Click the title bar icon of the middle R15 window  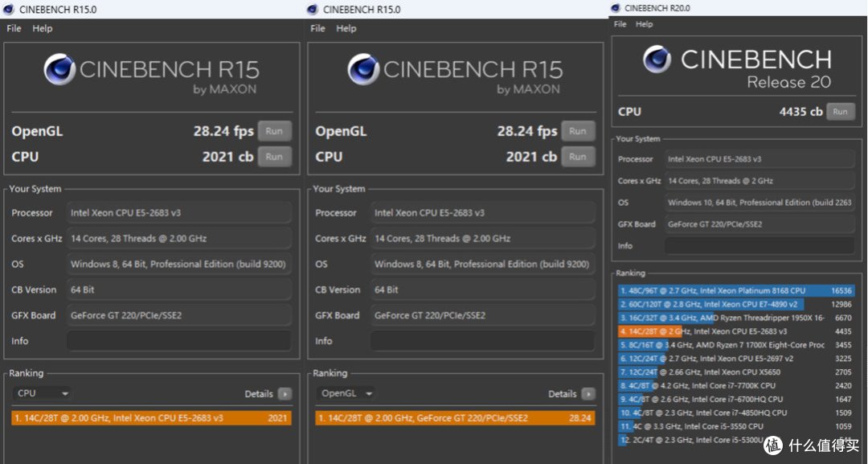click(312, 10)
